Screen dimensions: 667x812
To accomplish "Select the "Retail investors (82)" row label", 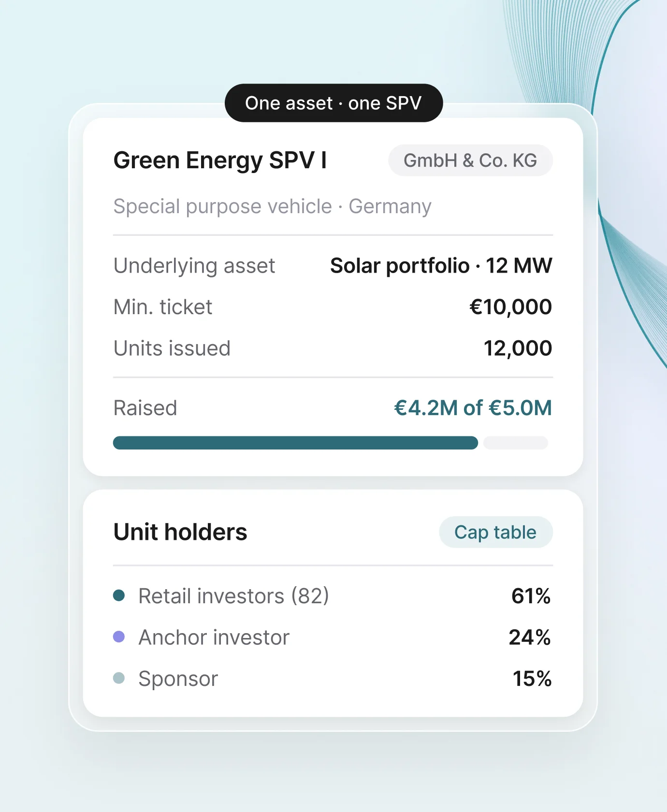I will pos(233,596).
